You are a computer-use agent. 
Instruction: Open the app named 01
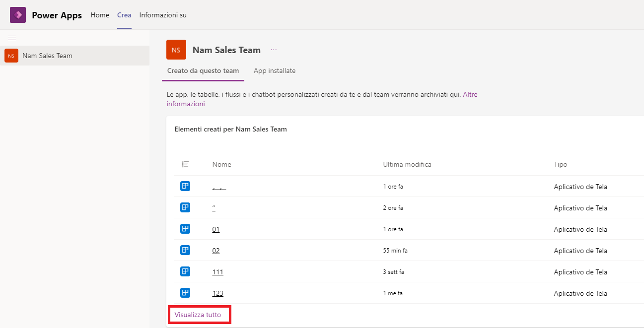point(215,229)
